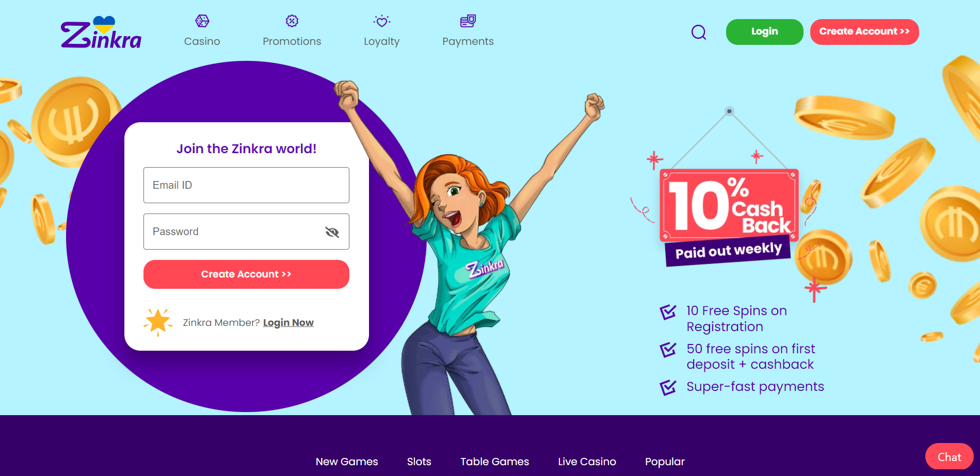Click the star icon beside Zinkra Member
Screen dimensions: 980x476
click(x=158, y=322)
